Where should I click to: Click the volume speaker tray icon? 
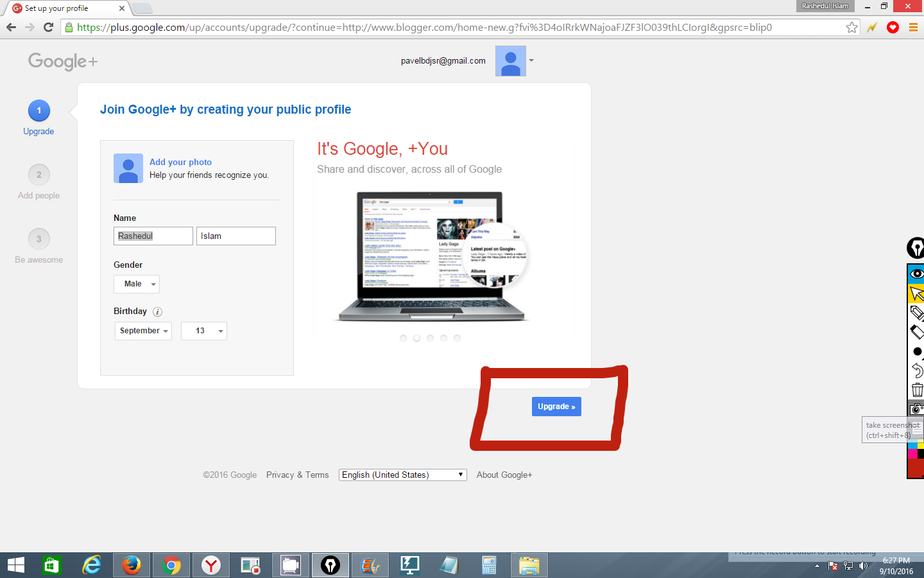pyautogui.click(x=863, y=566)
